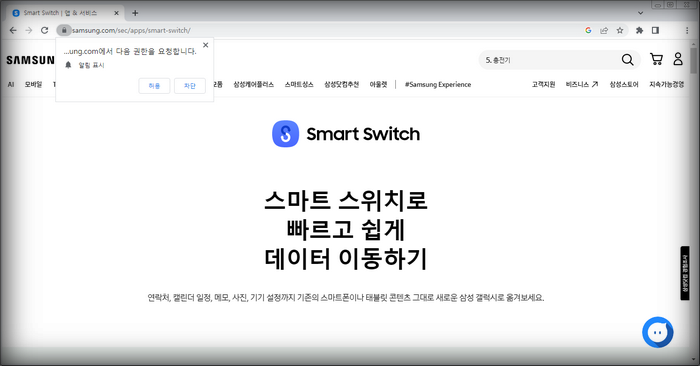The image size is (700, 366).
Task: Click the Samsung logo
Action: (30, 60)
